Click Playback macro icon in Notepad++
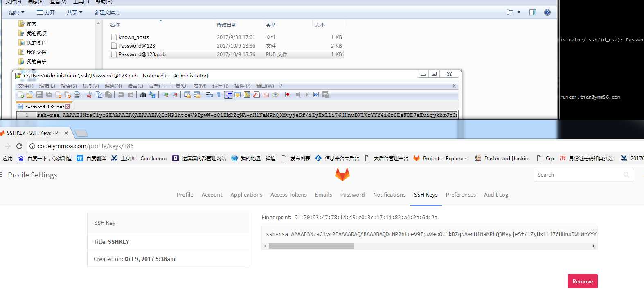Viewport: 644px width, 306px height. tap(306, 95)
